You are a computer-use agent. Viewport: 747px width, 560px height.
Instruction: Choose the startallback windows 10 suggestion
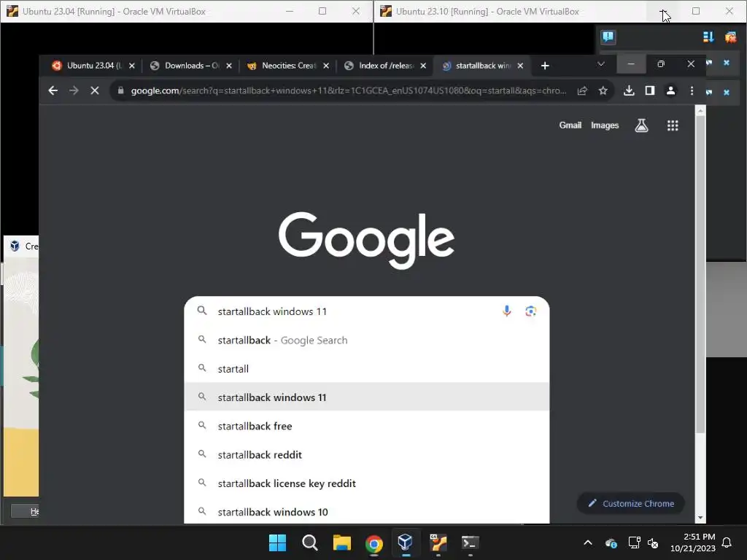(x=367, y=511)
